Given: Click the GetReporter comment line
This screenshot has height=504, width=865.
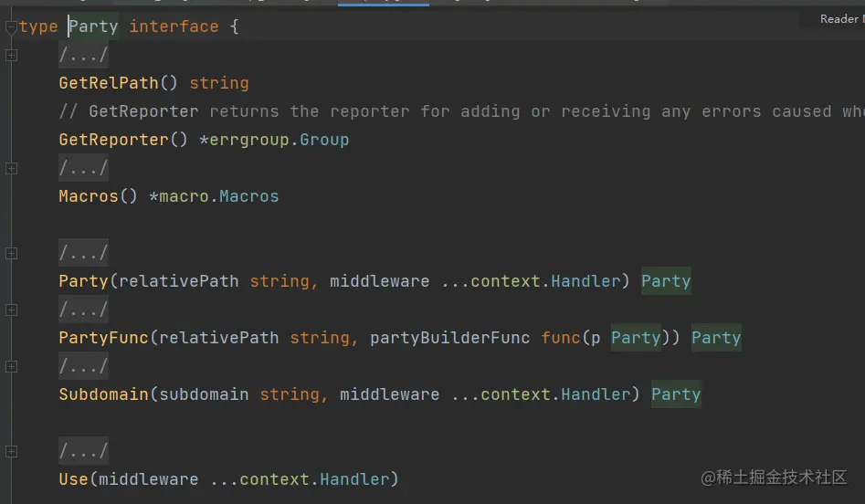Looking at the screenshot, I should 462,111.
